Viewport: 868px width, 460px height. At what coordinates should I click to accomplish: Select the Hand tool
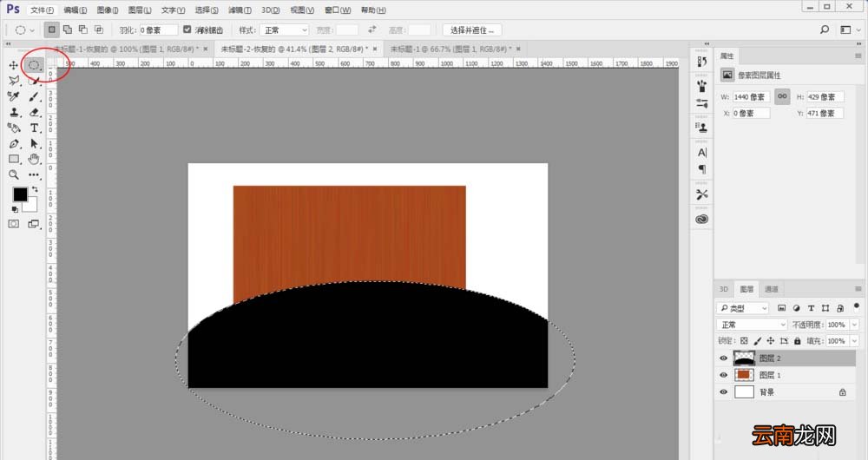[34, 160]
